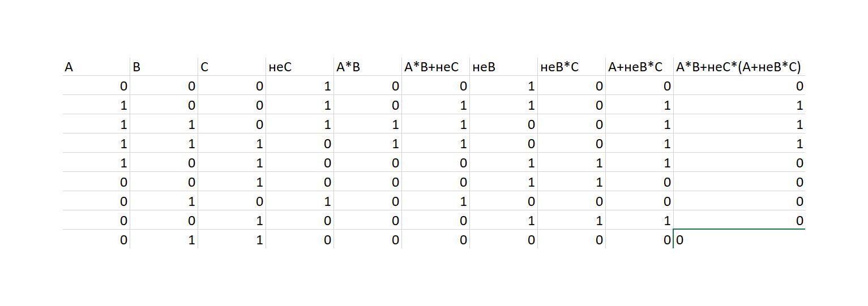Screen dimensions: 868x306
Task: Select the неB value in first data row
Action: click(x=503, y=86)
